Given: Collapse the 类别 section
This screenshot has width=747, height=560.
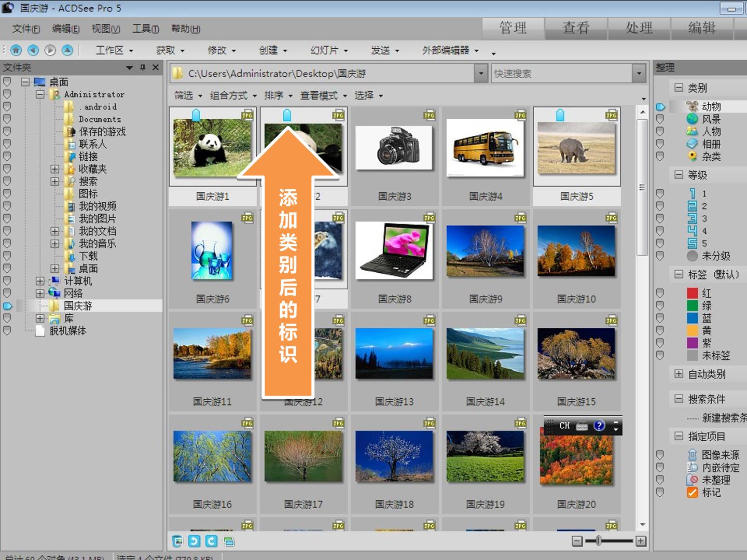Looking at the screenshot, I should pyautogui.click(x=679, y=88).
